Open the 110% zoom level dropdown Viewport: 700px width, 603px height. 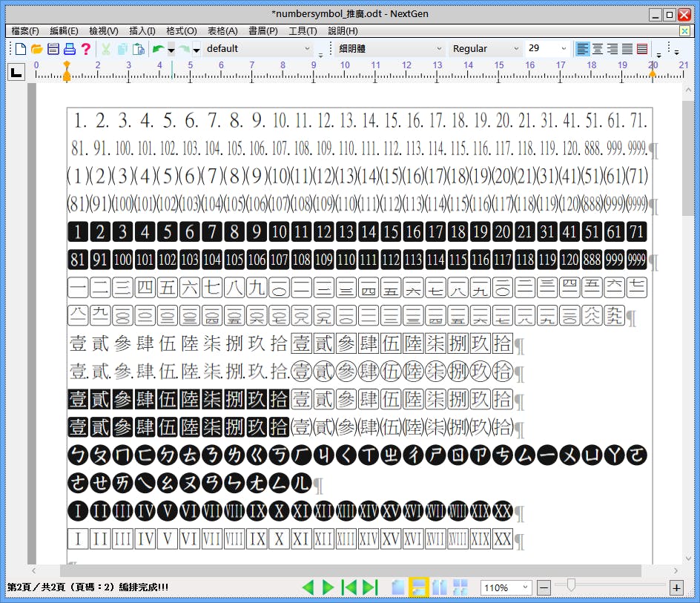click(x=526, y=587)
